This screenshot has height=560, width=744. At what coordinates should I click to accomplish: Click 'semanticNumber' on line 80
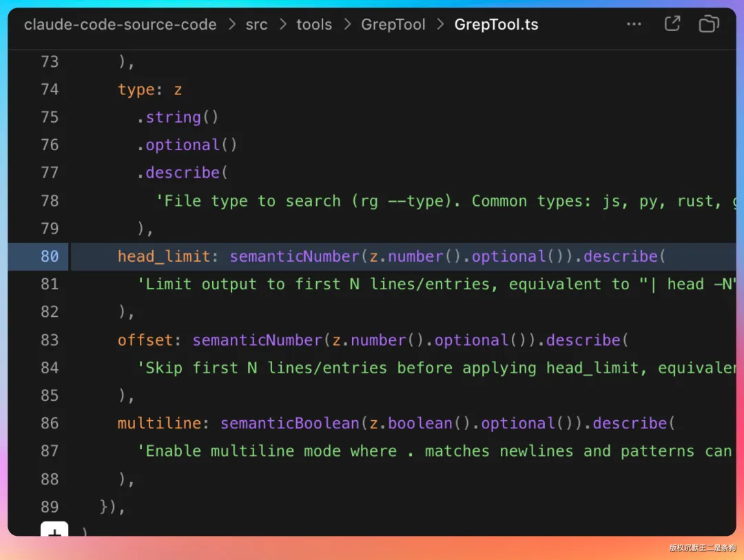294,256
